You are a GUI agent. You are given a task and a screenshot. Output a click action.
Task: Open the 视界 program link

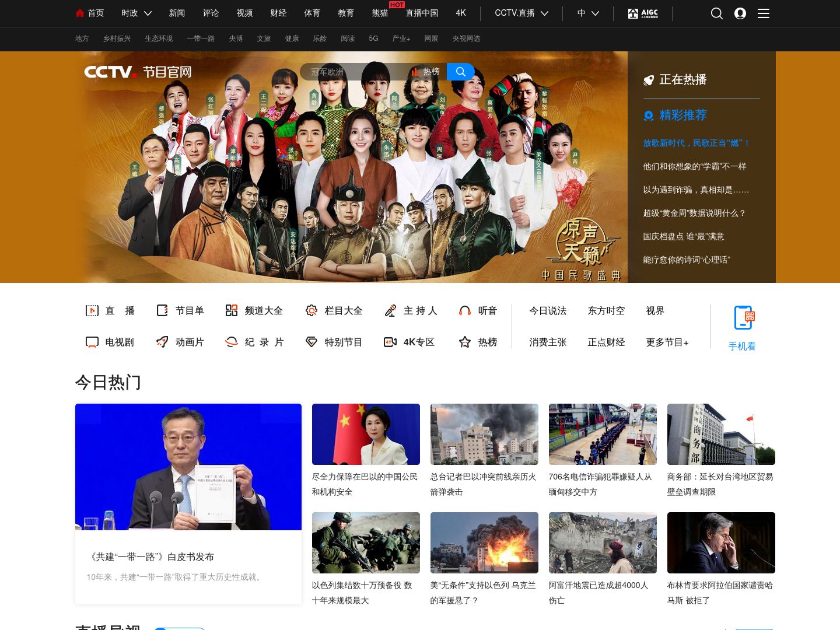[x=655, y=311]
